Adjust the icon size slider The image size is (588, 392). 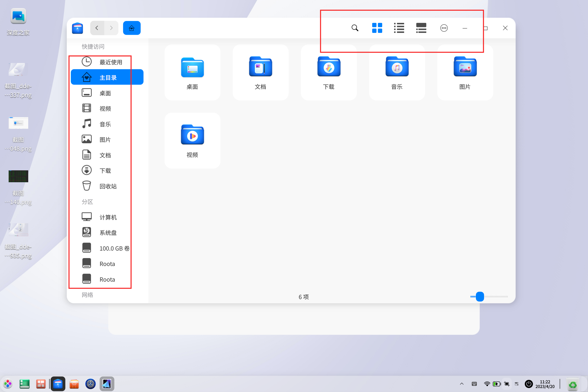480,297
